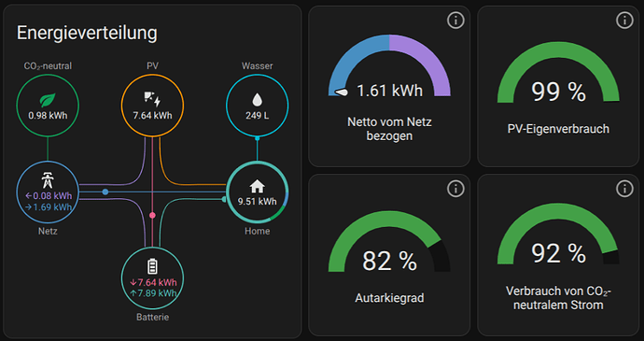Click the 1.69 kWh grid import value

48,206
